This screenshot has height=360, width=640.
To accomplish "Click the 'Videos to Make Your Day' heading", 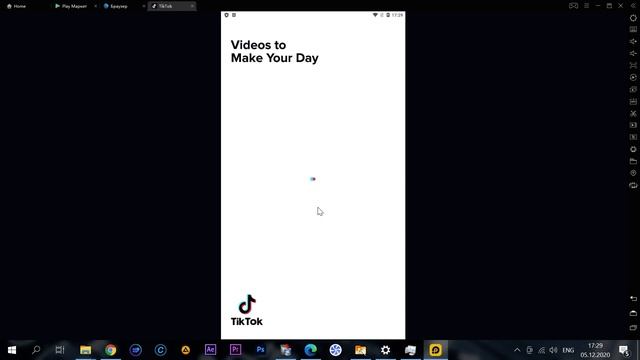I will (x=274, y=51).
